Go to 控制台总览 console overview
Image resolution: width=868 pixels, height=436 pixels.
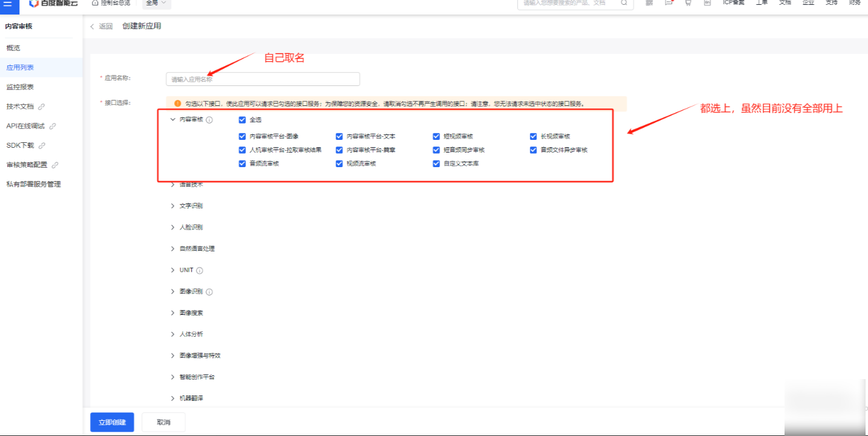pos(111,3)
